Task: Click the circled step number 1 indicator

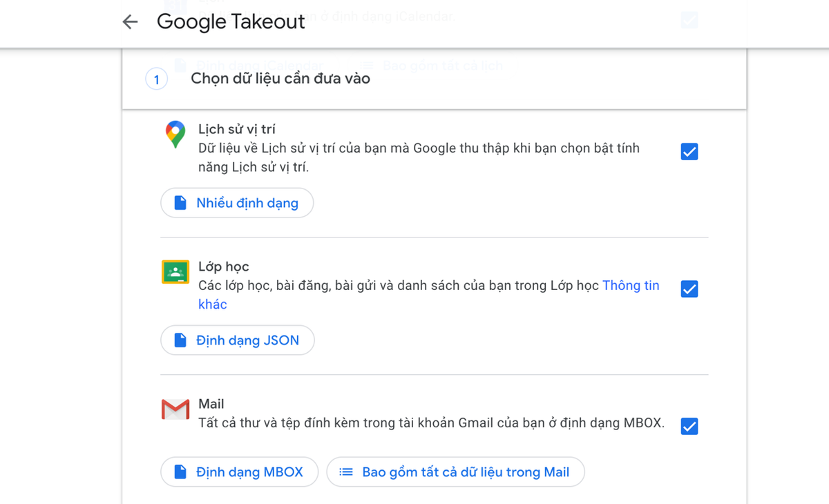Action: tap(156, 79)
